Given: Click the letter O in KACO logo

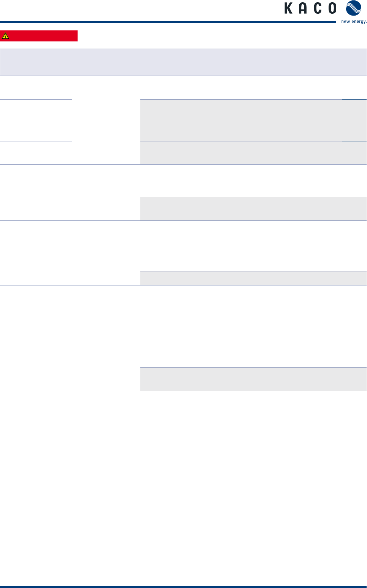Looking at the screenshot, I should click(332, 8).
